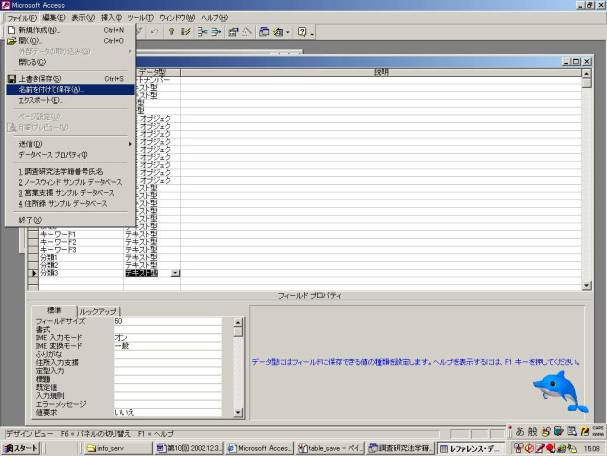Open recent file ノースウィンド サンプル データベース
Viewport: 607px width, 456px height.
pyautogui.click(x=70, y=182)
